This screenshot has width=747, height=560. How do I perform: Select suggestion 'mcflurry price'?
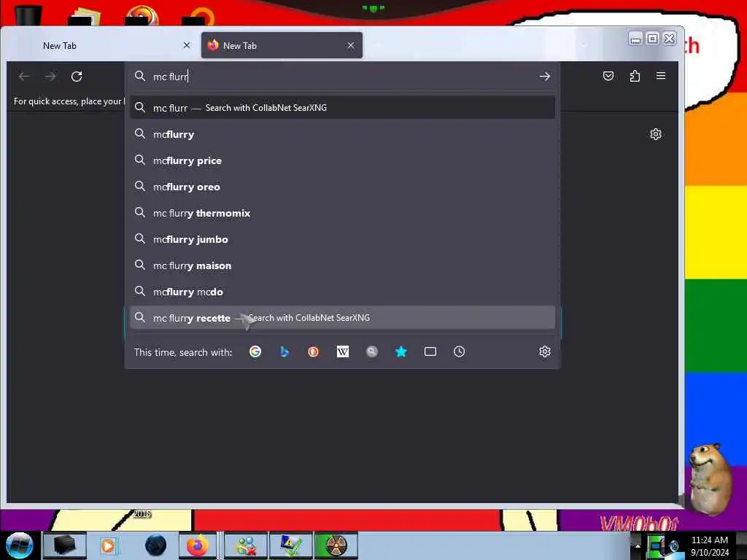tap(343, 160)
